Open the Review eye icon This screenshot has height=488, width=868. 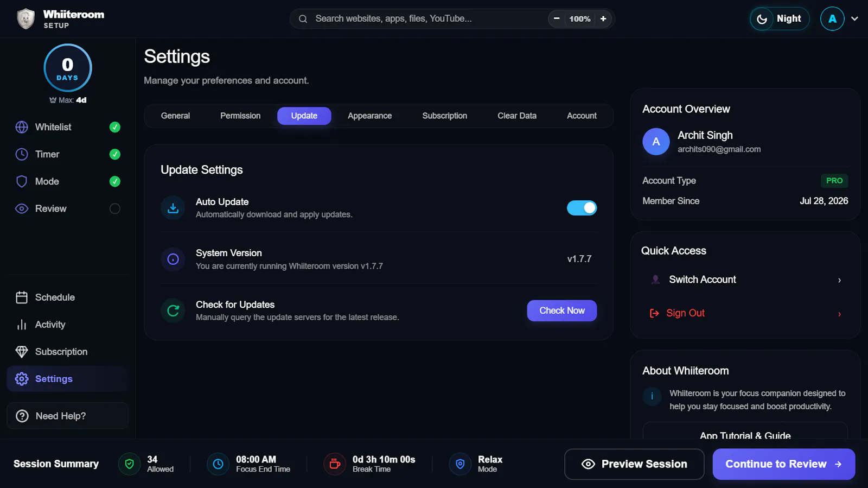[x=22, y=208]
